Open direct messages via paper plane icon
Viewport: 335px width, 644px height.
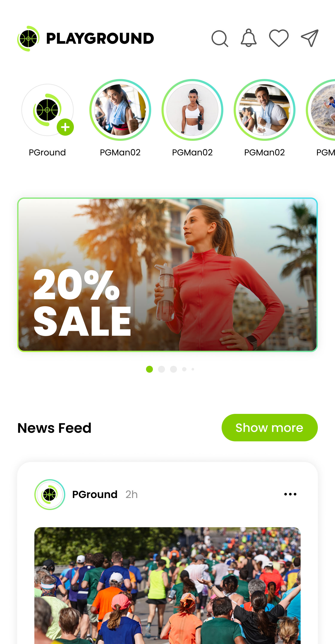pos(309,38)
